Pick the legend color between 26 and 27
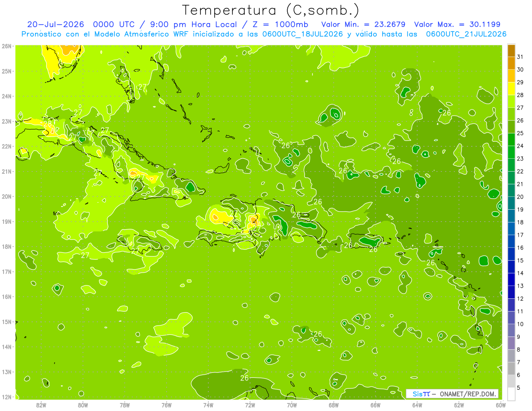532x411 pixels. 511,114
